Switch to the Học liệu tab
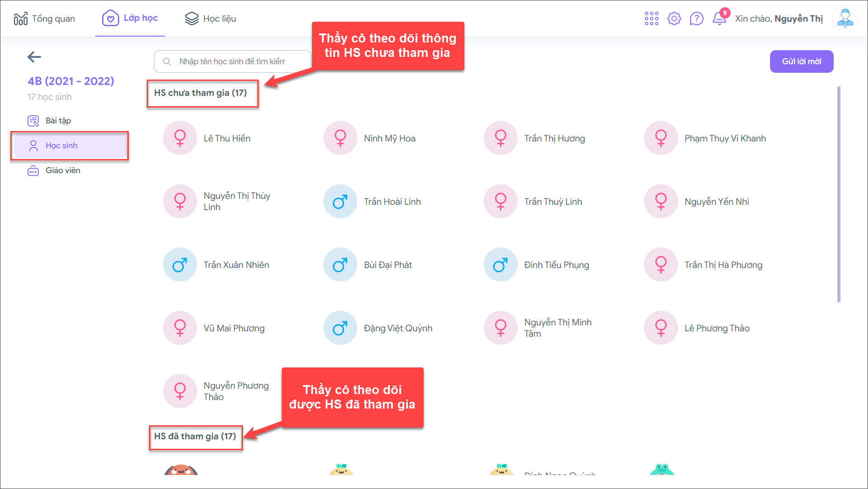 (x=210, y=19)
